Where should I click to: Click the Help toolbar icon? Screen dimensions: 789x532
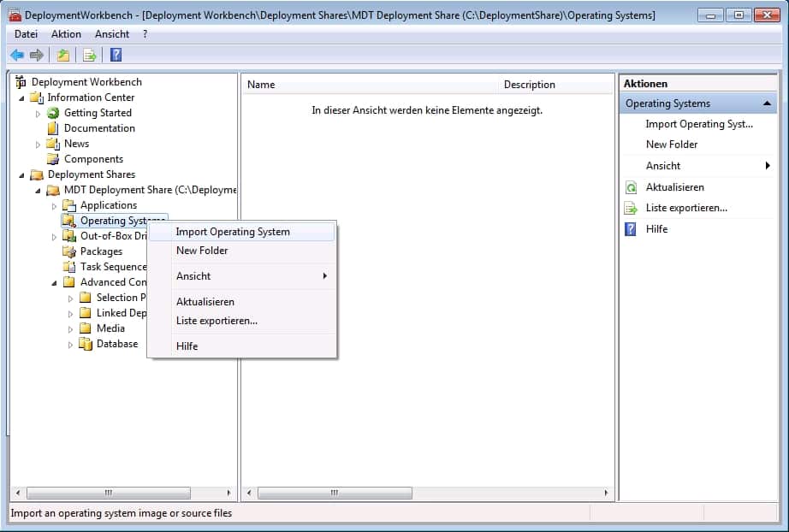tap(116, 55)
